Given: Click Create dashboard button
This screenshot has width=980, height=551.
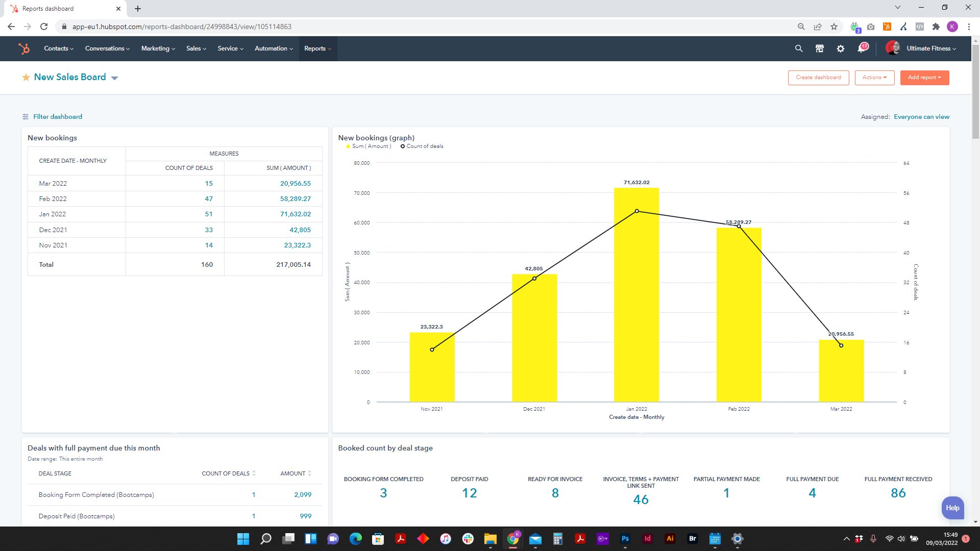Looking at the screenshot, I should coord(819,78).
